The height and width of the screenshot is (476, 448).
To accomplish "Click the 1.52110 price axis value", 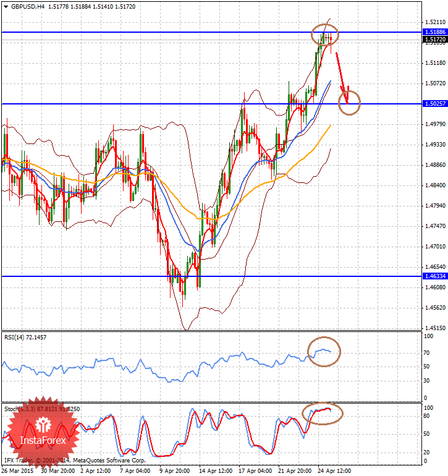I will pyautogui.click(x=435, y=22).
